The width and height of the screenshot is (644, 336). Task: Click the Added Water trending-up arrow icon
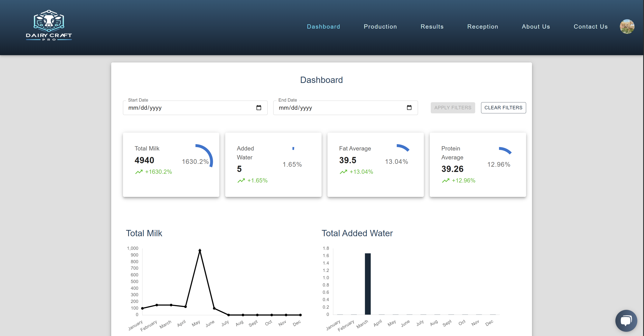coord(241,181)
